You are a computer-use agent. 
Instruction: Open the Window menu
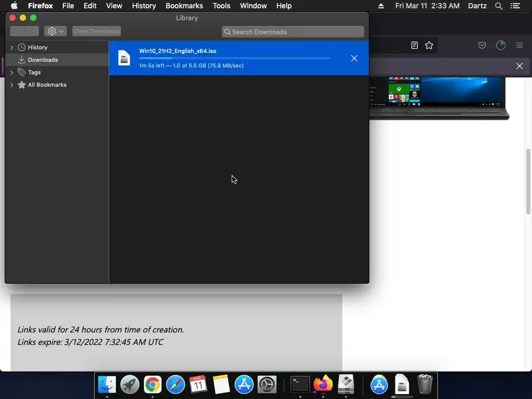point(254,6)
